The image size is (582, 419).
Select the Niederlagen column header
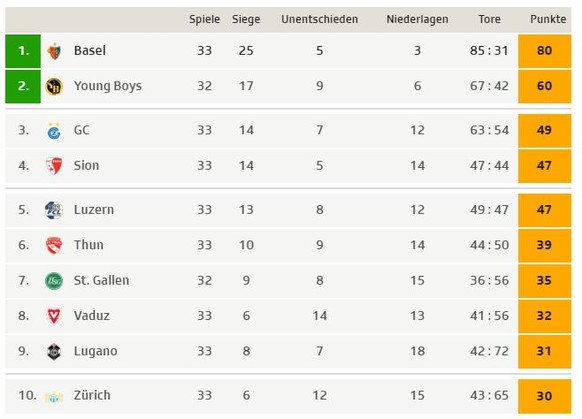417,19
